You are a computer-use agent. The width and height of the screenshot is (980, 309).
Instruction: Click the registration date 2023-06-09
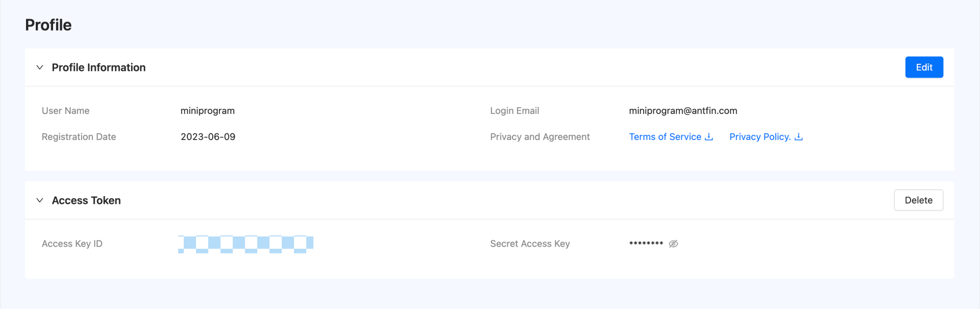(x=208, y=137)
